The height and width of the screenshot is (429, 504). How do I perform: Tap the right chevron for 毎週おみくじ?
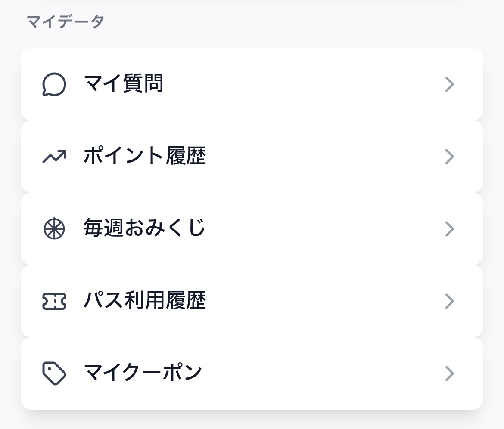449,229
